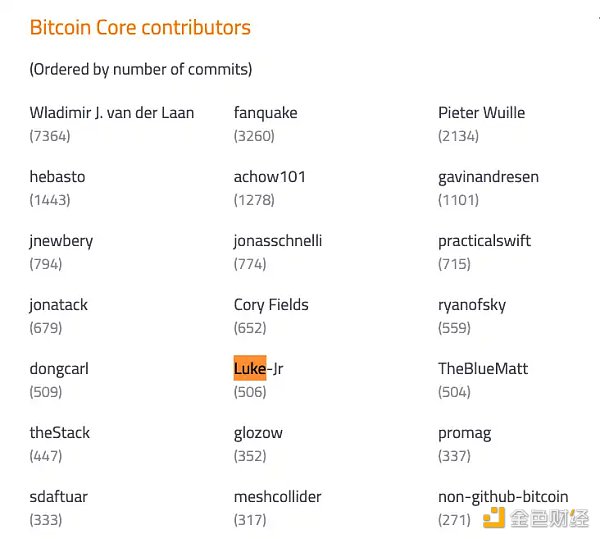Click the orange watermark logo icon
The image size is (600, 539).
[x=494, y=517]
